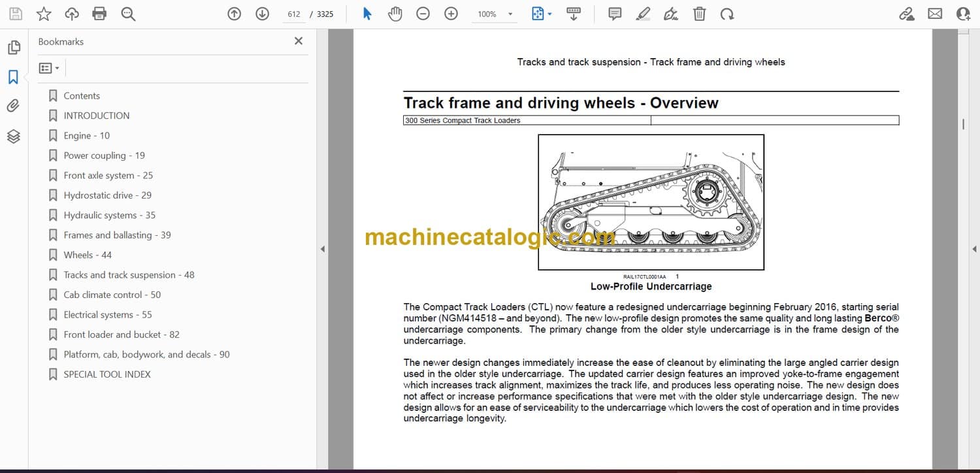Open the page fit options dropdown
The image size is (980, 473).
tap(542, 14)
